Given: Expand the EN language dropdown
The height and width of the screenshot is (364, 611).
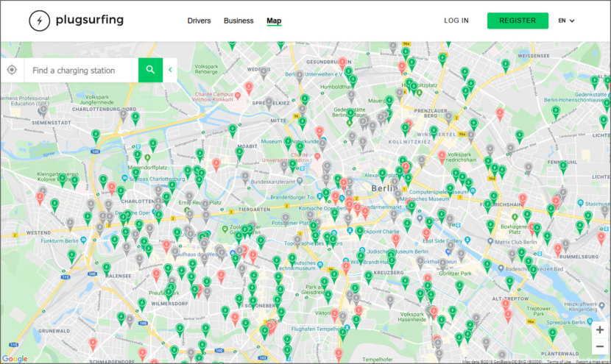Looking at the screenshot, I should (566, 21).
